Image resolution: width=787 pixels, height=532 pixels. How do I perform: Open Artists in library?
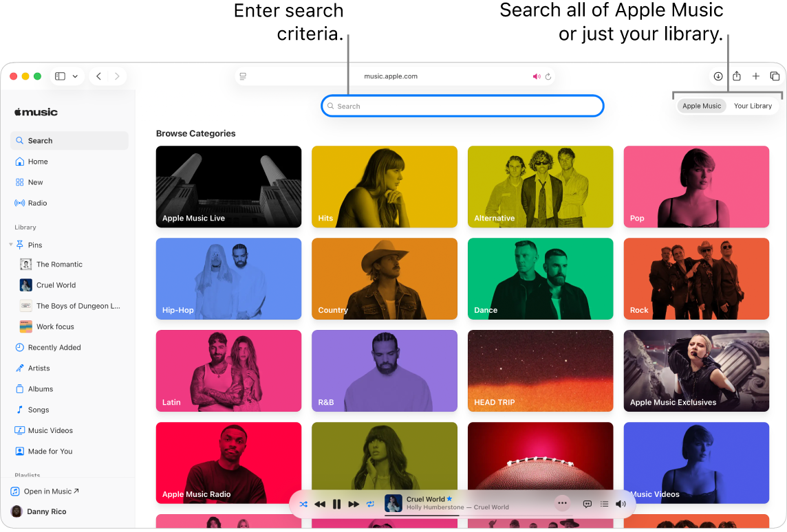(x=69, y=368)
